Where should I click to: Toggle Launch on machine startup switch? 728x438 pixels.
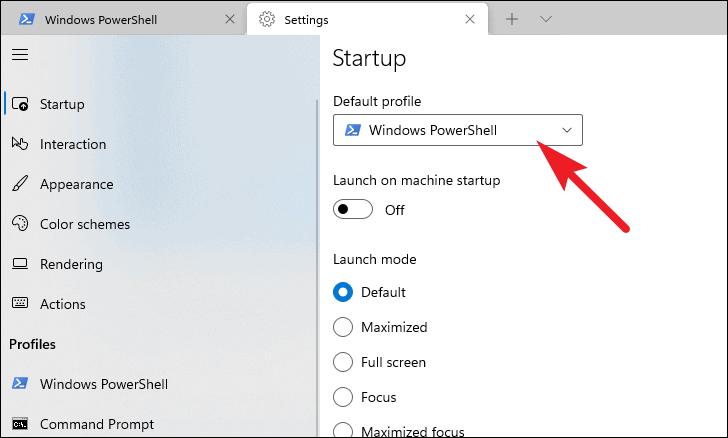(353, 209)
